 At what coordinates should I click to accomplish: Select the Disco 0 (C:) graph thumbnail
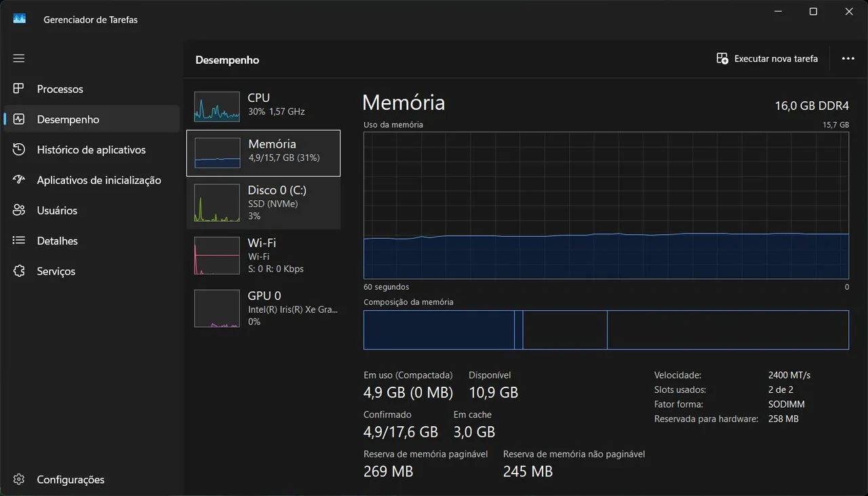[217, 203]
